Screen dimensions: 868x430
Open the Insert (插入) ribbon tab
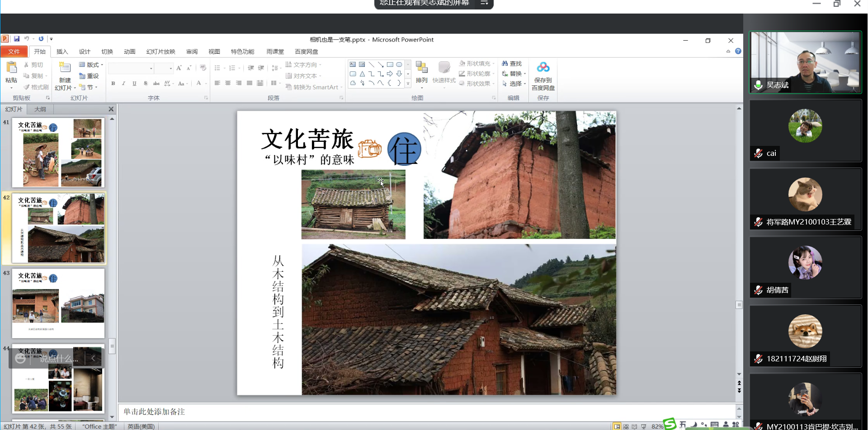[62, 51]
